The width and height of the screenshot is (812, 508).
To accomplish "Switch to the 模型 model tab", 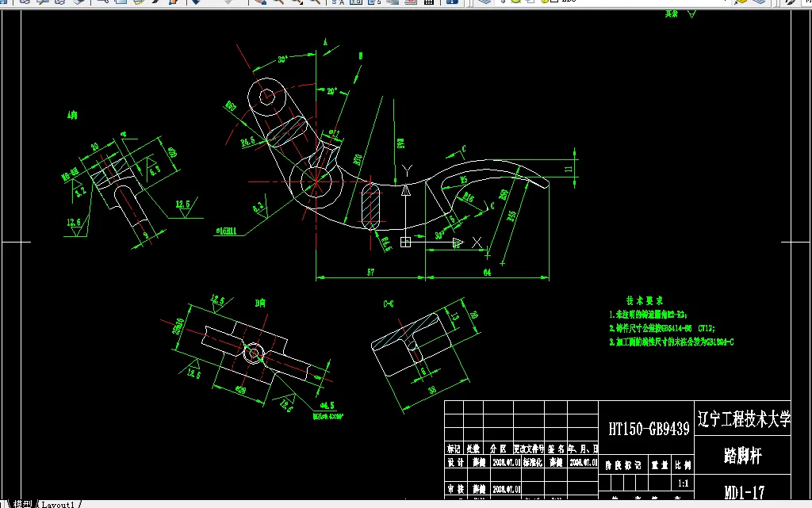I will click(x=22, y=504).
